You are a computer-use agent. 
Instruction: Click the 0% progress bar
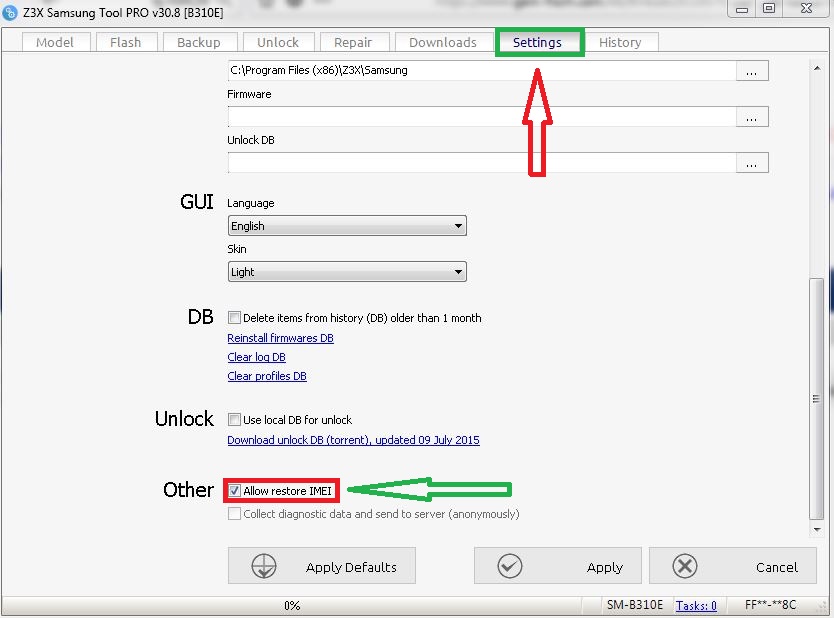coord(292,606)
